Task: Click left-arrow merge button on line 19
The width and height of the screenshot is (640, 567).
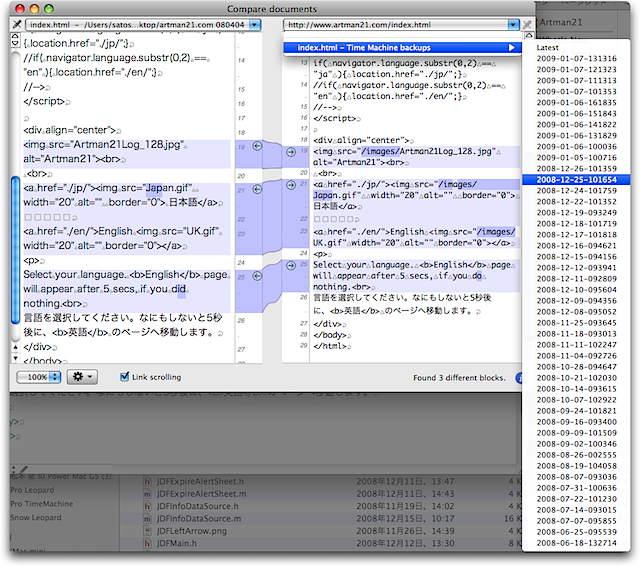Action: pyautogui.click(x=257, y=146)
